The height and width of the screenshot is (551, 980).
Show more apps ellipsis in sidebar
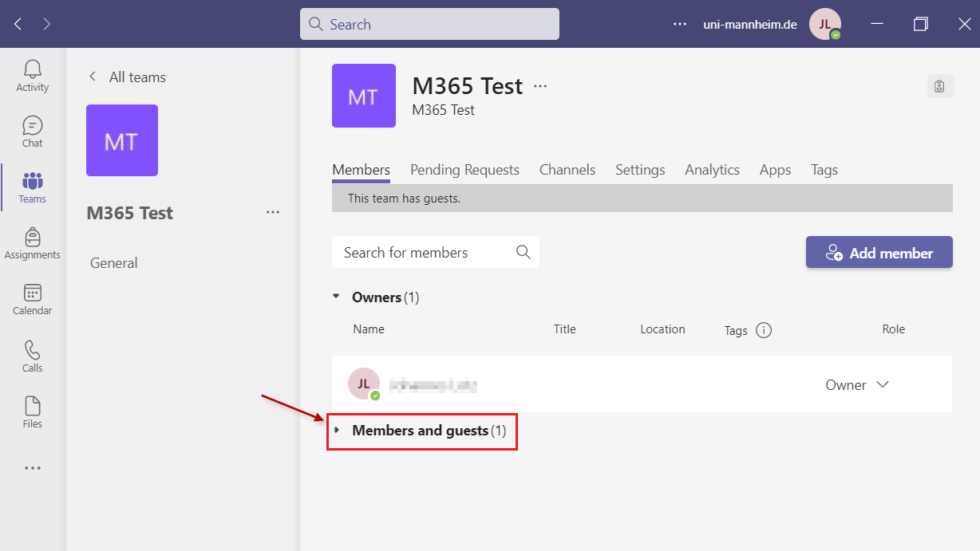tap(33, 468)
